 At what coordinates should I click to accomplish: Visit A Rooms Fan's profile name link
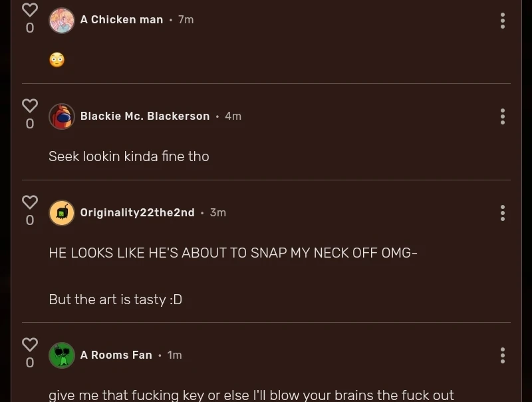tap(116, 355)
